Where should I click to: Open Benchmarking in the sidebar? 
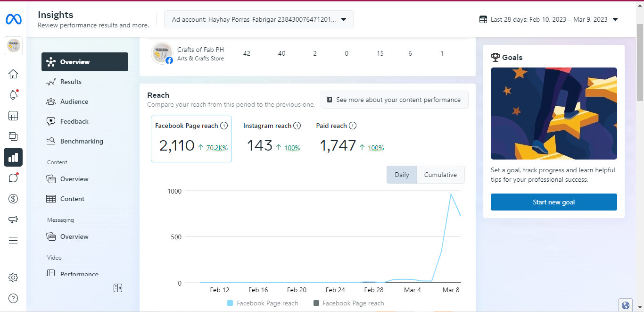pos(82,141)
